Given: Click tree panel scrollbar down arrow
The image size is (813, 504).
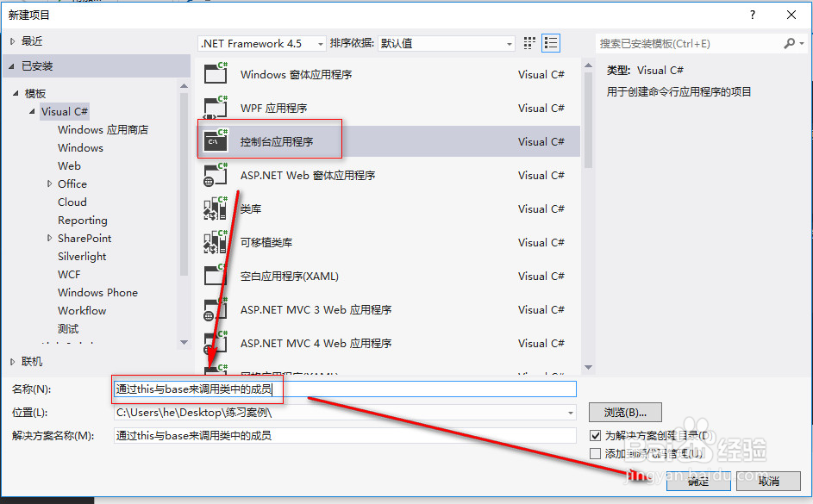Looking at the screenshot, I should coord(184,342).
